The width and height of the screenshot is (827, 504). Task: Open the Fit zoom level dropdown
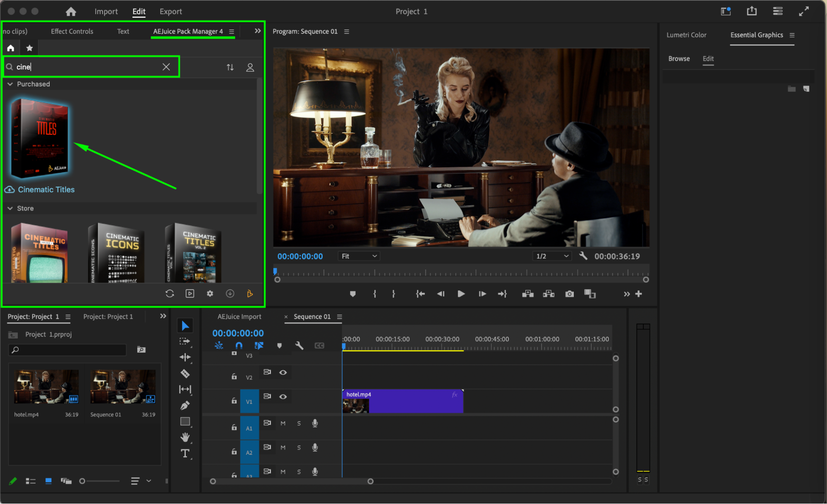tap(359, 256)
